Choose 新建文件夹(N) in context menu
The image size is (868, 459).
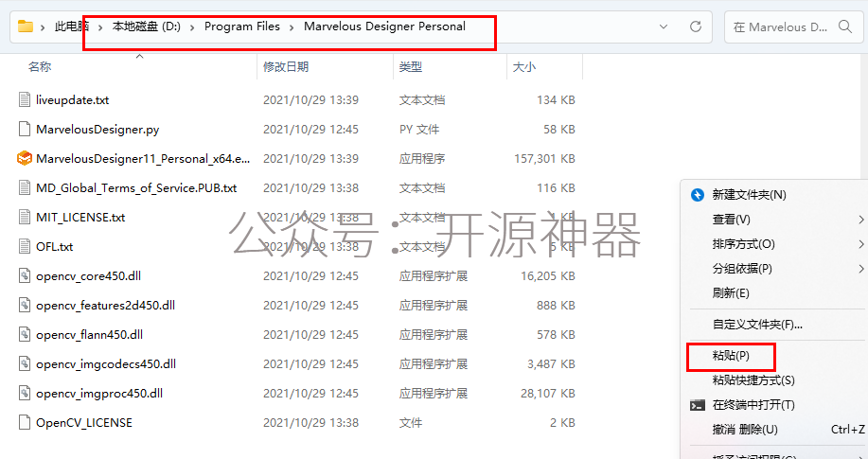(749, 195)
